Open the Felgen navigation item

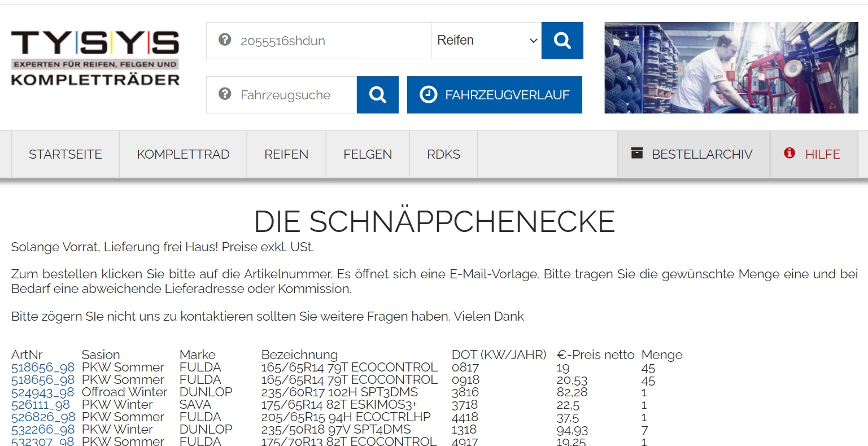click(x=368, y=155)
